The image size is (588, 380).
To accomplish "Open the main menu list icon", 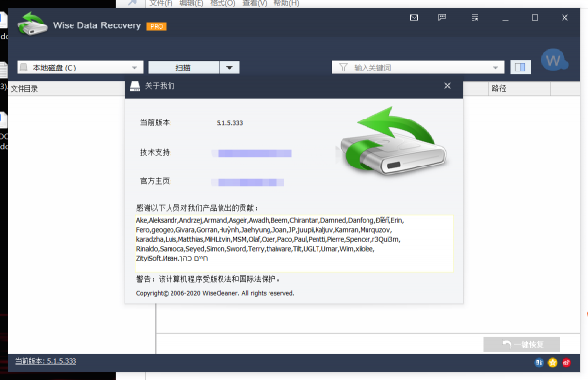I will coord(475,18).
